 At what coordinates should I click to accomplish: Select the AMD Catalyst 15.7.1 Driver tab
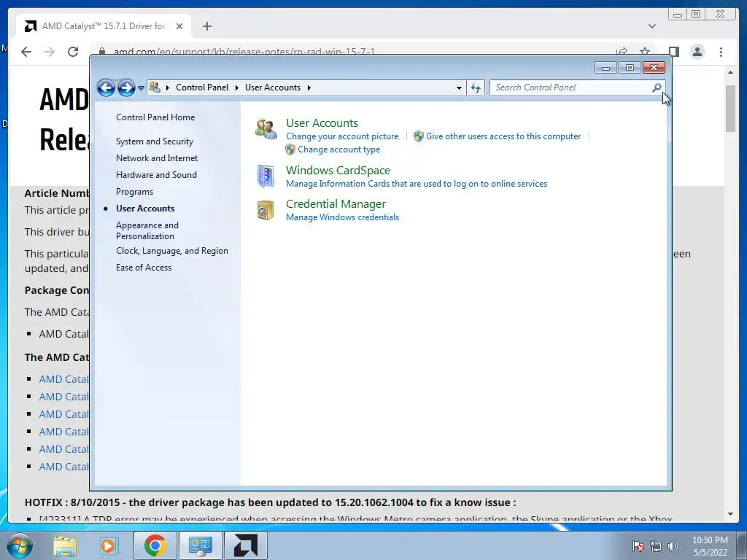coord(104,26)
